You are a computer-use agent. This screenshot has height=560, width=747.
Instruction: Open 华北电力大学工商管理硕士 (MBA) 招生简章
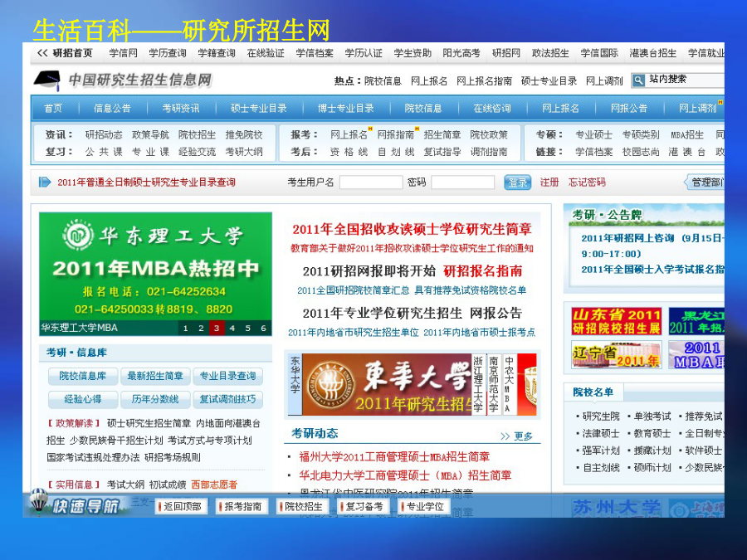(405, 475)
